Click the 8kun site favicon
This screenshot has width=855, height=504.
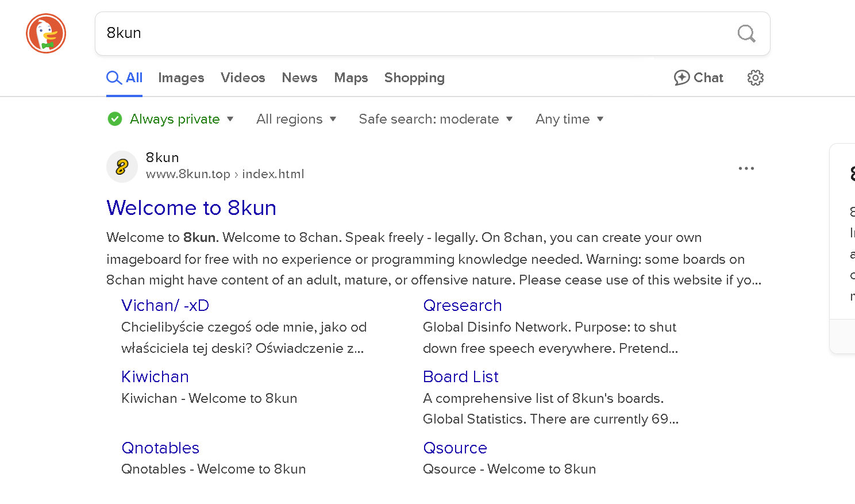coord(122,167)
